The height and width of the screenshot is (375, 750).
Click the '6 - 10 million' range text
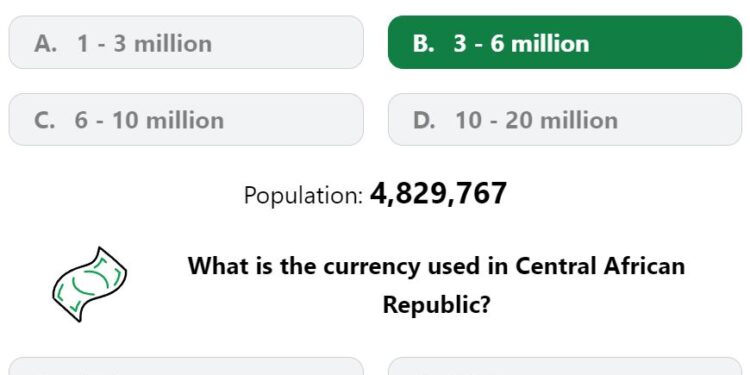tap(149, 120)
